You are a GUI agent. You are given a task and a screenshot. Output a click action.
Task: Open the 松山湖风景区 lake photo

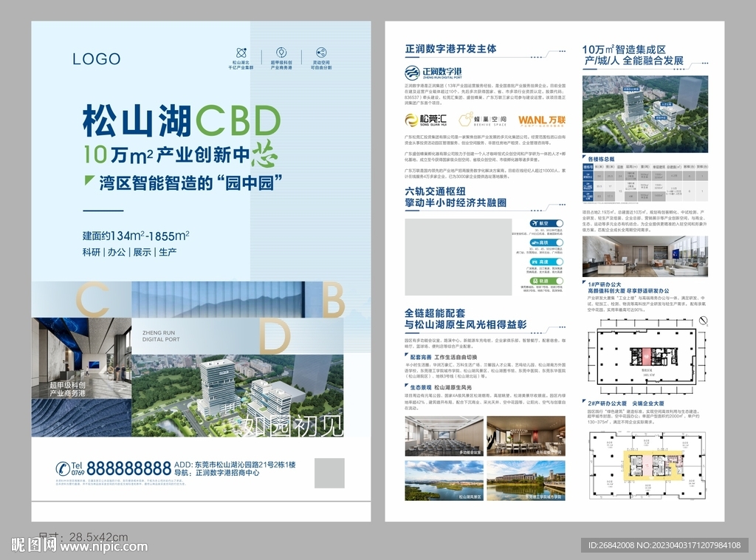pos(444,480)
